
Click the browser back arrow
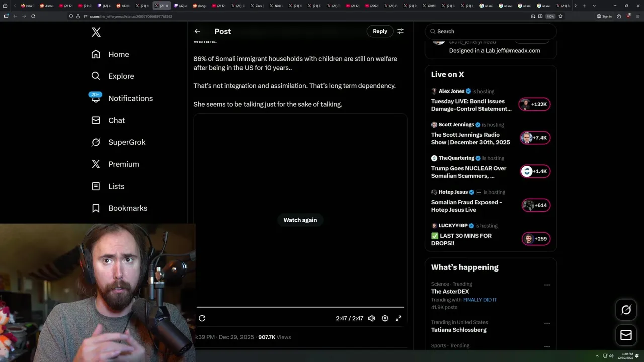pyautogui.click(x=15, y=16)
